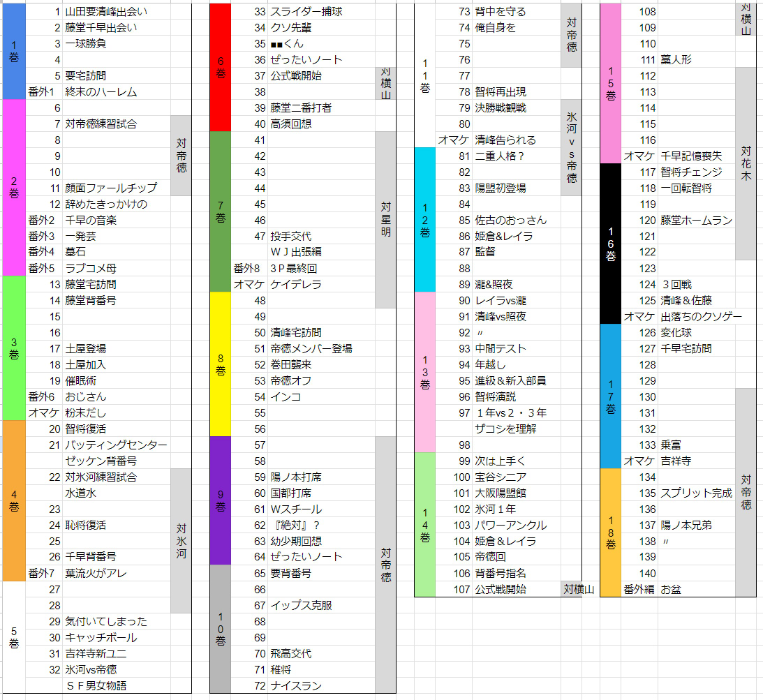763x700 pixels.
Task: Click the cell '藤堂宅訪問'
Action: [117, 285]
